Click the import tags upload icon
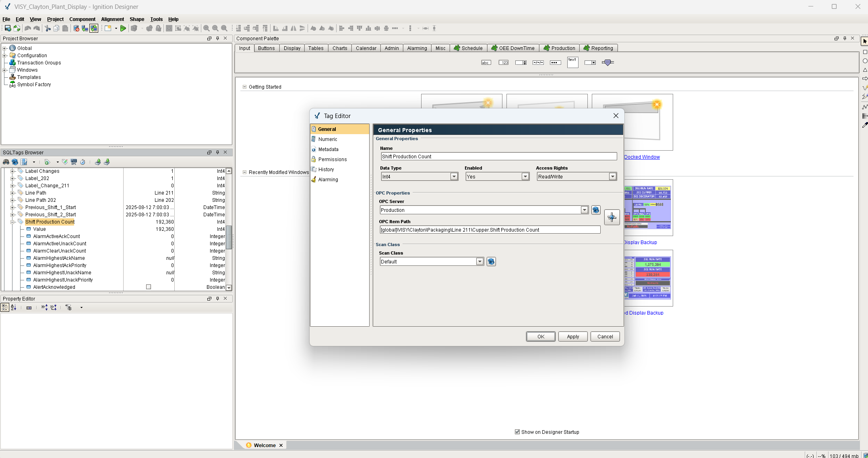The height and width of the screenshot is (458, 868). pos(98,162)
